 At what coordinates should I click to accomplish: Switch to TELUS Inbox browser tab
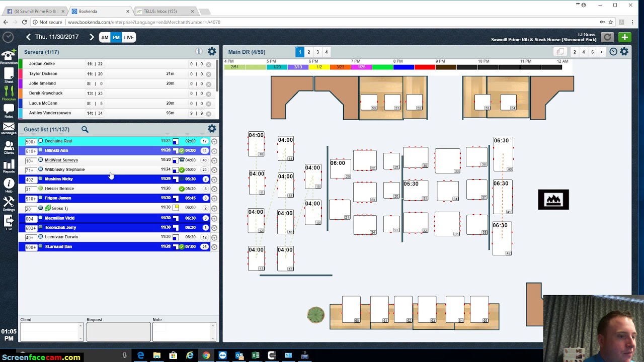pyautogui.click(x=166, y=11)
